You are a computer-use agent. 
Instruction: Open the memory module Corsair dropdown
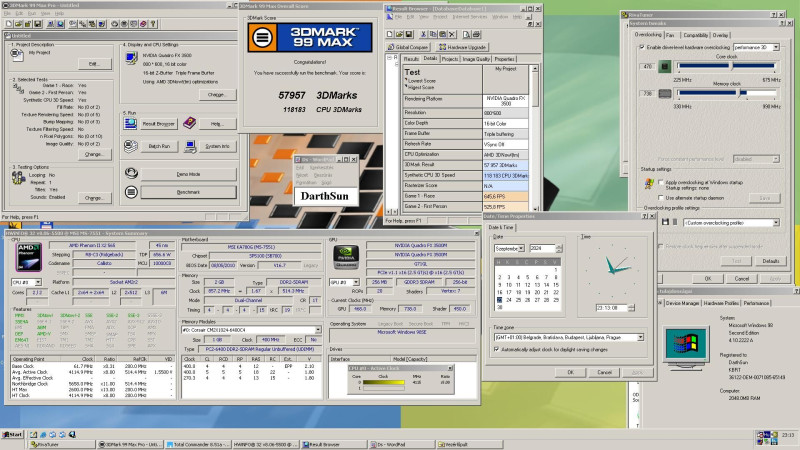[318, 330]
